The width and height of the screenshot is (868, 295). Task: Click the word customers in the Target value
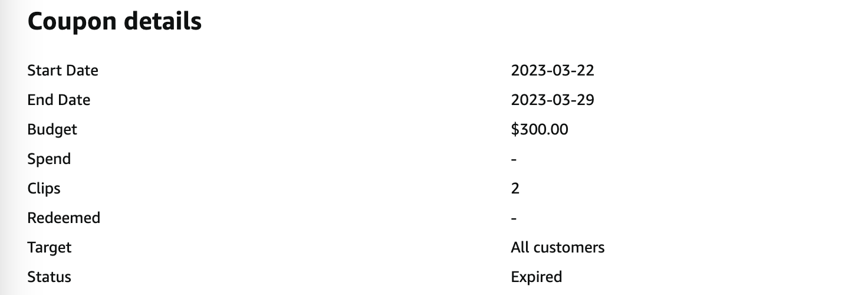pos(569,248)
